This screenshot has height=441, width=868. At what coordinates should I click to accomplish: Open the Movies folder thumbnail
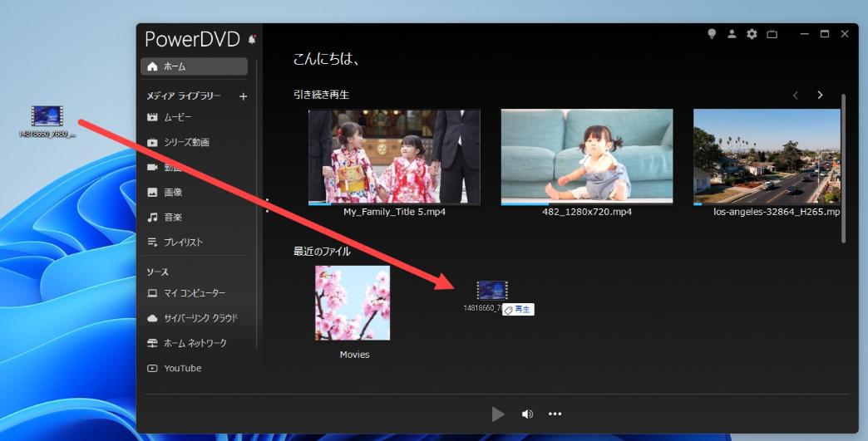point(353,303)
